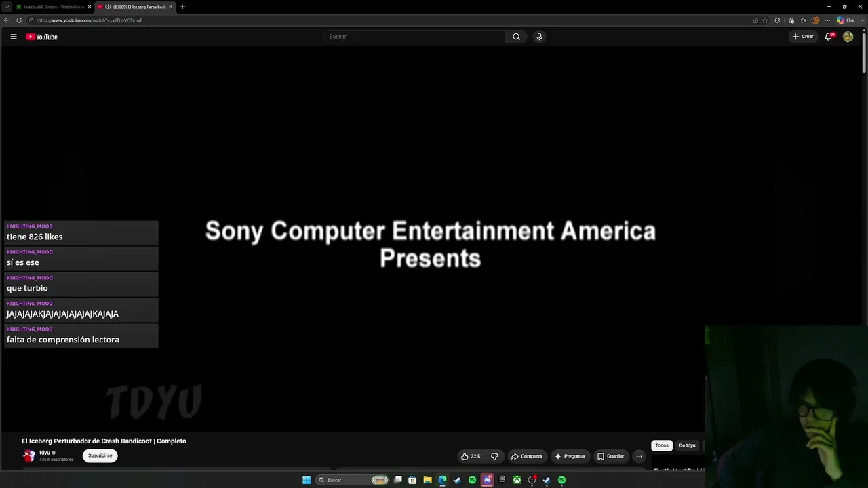
Task: Click the '435 K suscriptores' subscriber count
Action: tap(56, 460)
